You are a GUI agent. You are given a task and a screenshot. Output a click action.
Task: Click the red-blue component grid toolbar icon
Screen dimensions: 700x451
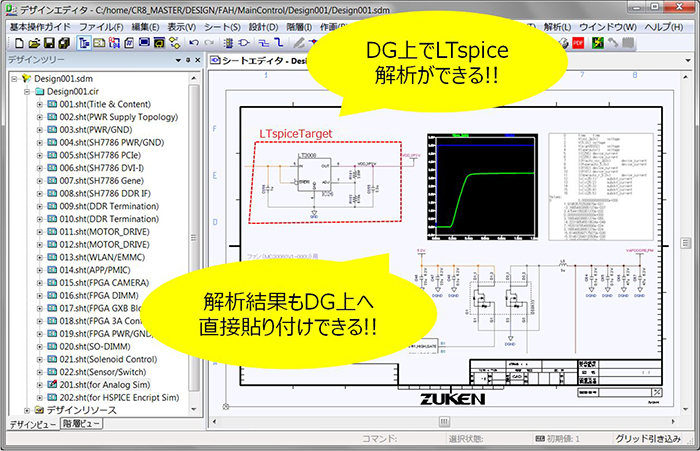(x=114, y=43)
